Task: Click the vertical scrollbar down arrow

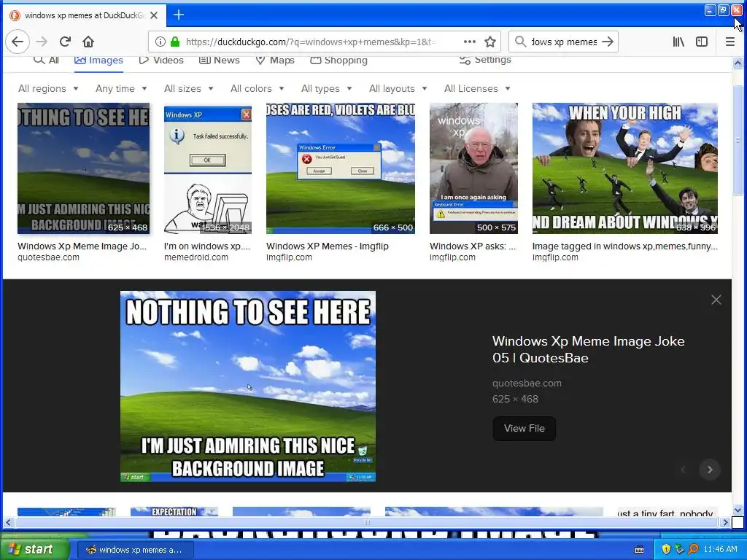Action: click(738, 509)
